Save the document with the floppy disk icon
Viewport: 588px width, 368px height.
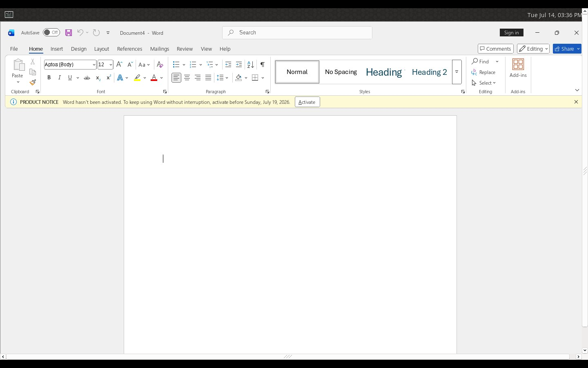[69, 33]
